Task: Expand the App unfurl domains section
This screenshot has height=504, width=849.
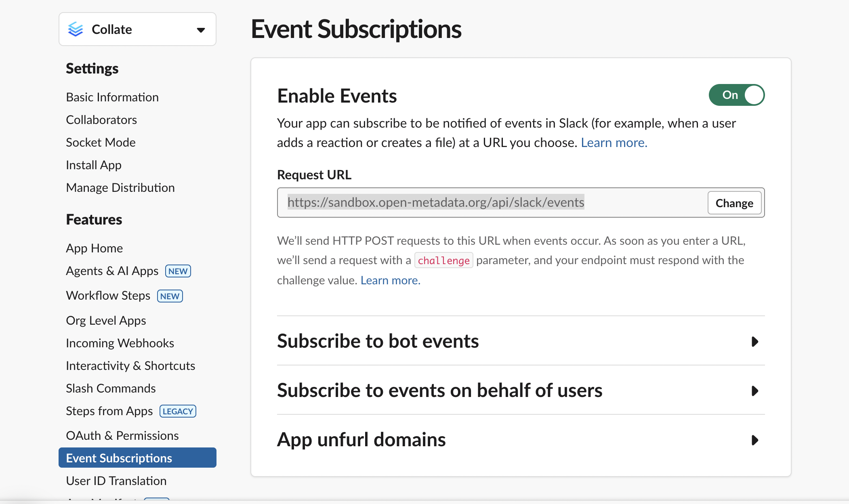Action: (x=754, y=440)
